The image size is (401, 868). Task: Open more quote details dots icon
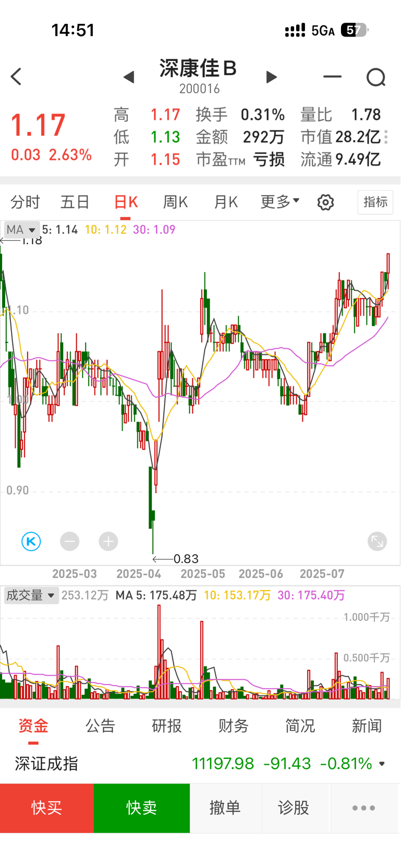coord(386,137)
